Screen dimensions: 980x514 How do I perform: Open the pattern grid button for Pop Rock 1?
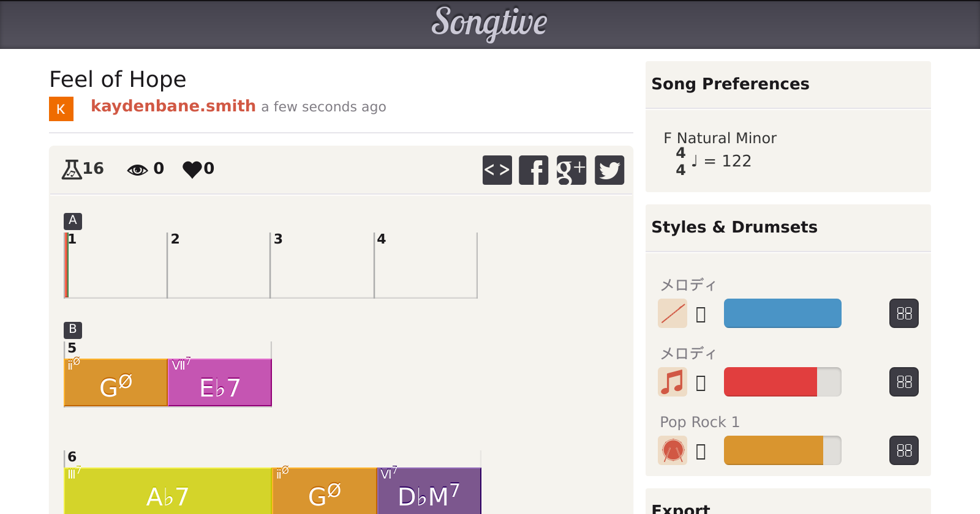pos(904,450)
